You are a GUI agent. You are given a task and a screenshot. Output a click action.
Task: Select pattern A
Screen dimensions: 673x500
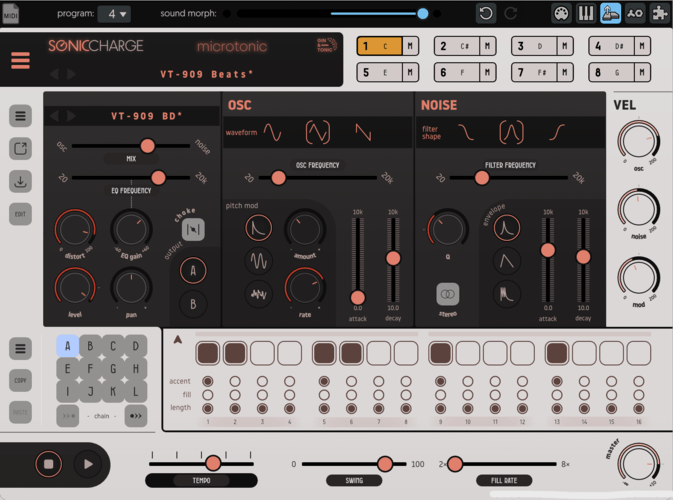(x=67, y=346)
